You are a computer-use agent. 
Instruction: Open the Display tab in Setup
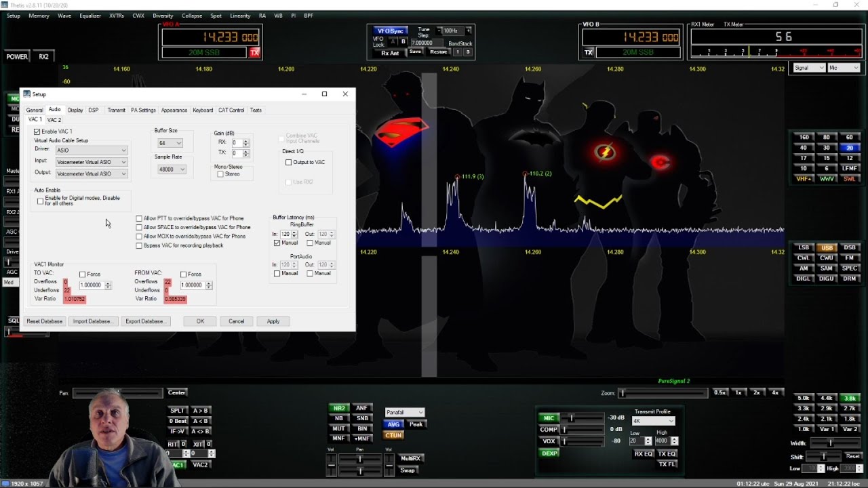pos(75,110)
